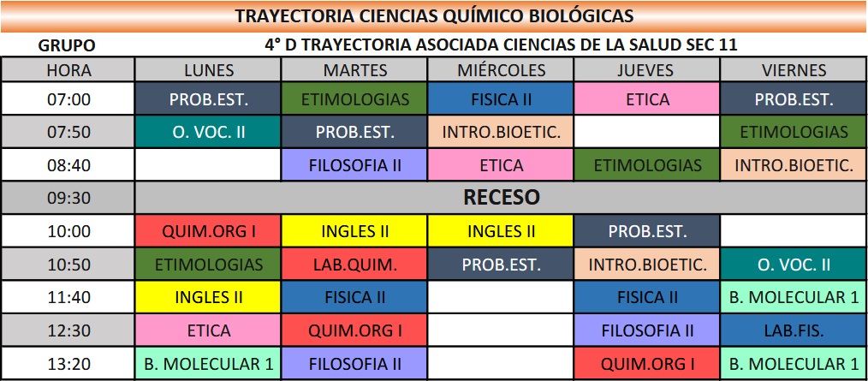Select the 4° D group name header
The image size is (868, 381).
(501, 45)
